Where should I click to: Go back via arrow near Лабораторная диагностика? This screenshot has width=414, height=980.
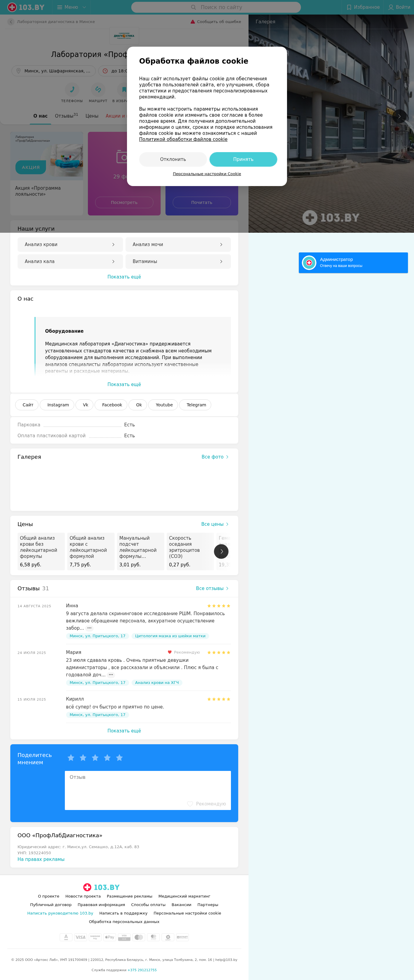[11, 22]
